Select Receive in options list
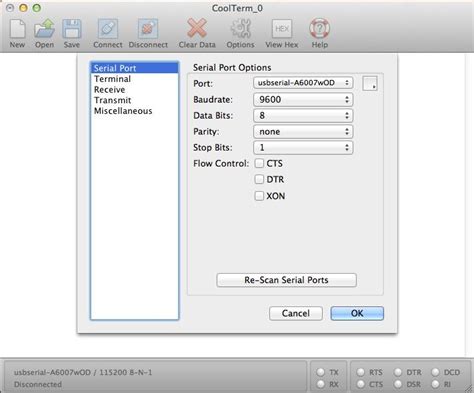 click(x=135, y=89)
